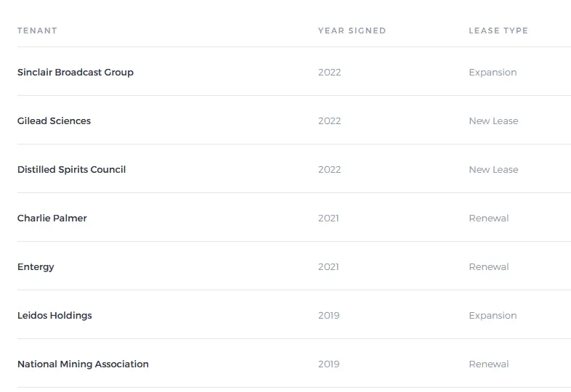The width and height of the screenshot is (571, 392).
Task: Click Renewal lease type for Entergy
Action: pyautogui.click(x=489, y=267)
